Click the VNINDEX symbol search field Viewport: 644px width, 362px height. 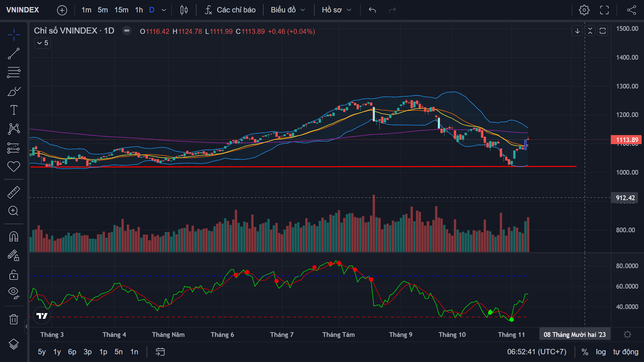click(23, 10)
